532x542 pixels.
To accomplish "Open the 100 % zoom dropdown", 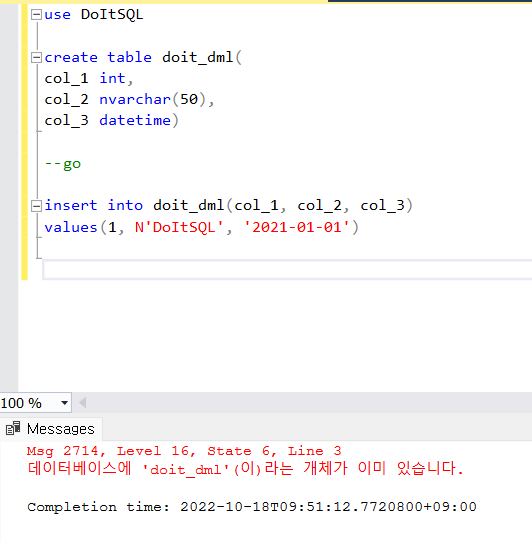I will [x=64, y=403].
